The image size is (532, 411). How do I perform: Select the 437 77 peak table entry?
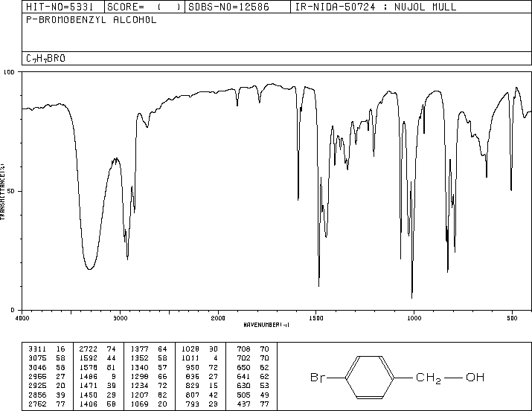[253, 404]
